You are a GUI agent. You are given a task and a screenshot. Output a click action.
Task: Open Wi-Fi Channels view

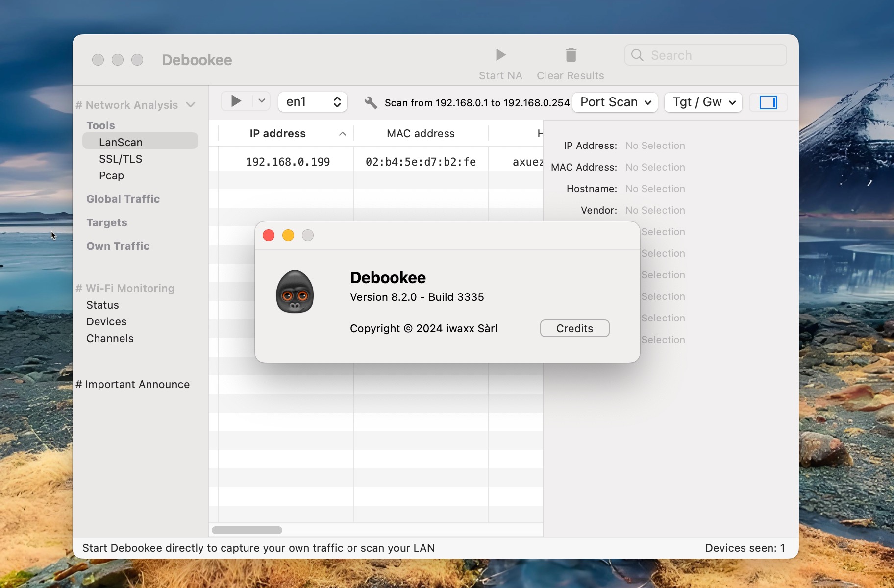(110, 338)
